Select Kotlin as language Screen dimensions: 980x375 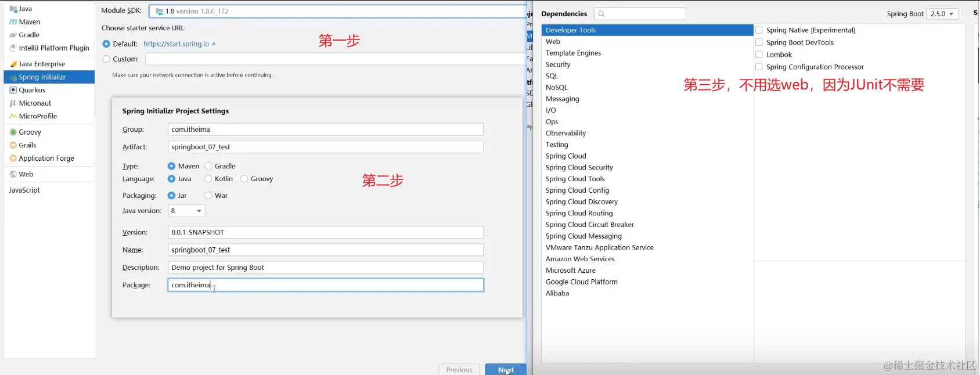208,179
